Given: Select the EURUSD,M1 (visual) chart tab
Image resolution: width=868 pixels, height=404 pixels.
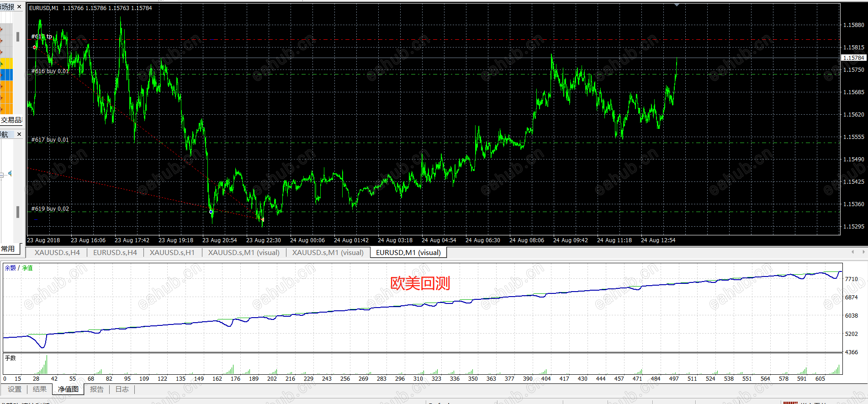Looking at the screenshot, I should [408, 252].
